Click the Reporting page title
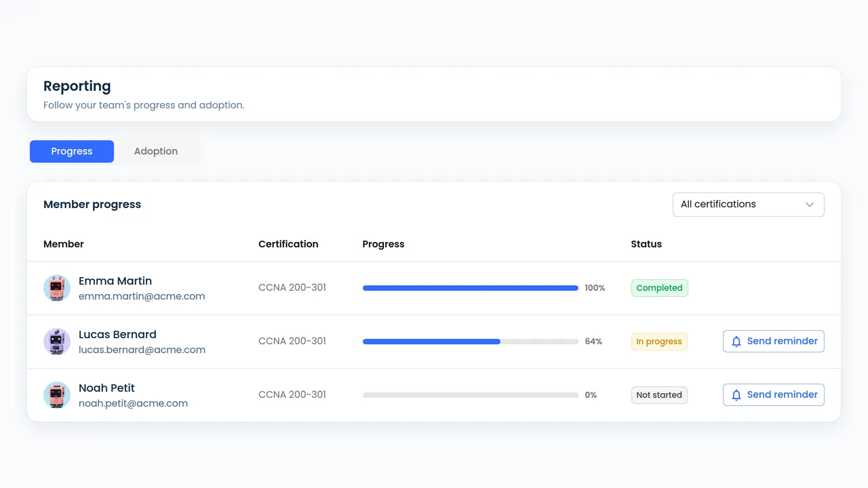 [77, 86]
